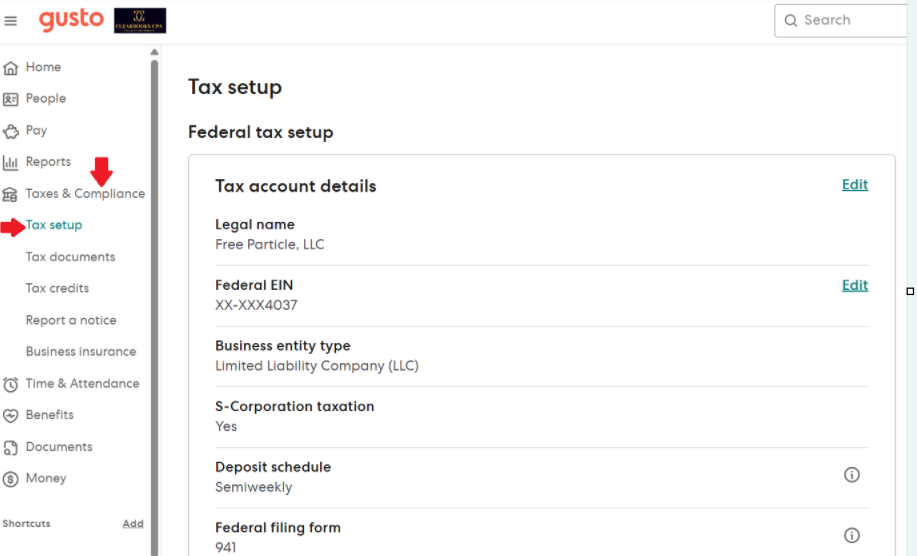This screenshot has height=556, width=917.
Task: Select Tax credits submenu item
Action: click(57, 288)
